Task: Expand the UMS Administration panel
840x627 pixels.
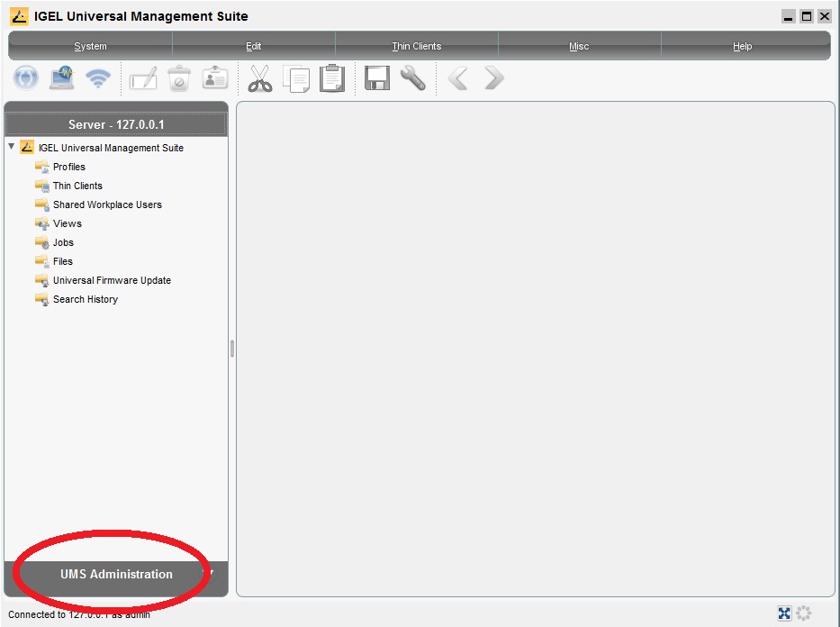Action: pyautogui.click(x=116, y=574)
